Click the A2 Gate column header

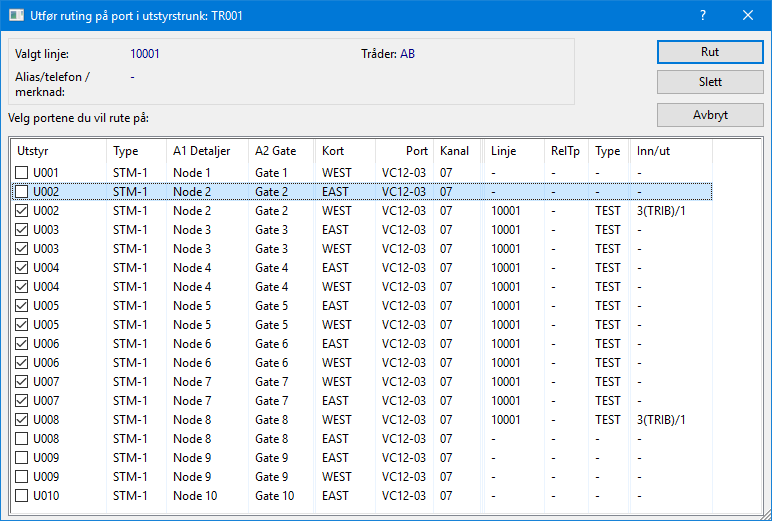282,151
